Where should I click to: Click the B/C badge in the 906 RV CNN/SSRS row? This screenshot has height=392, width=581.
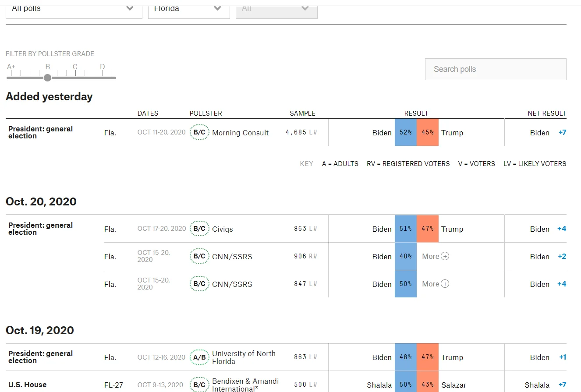[x=199, y=256]
